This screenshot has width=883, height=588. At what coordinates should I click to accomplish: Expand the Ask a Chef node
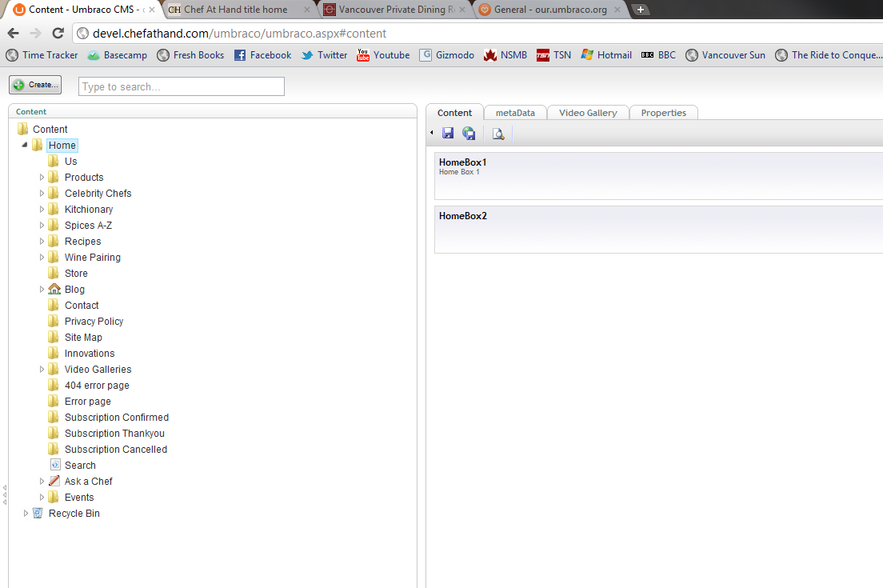42,481
